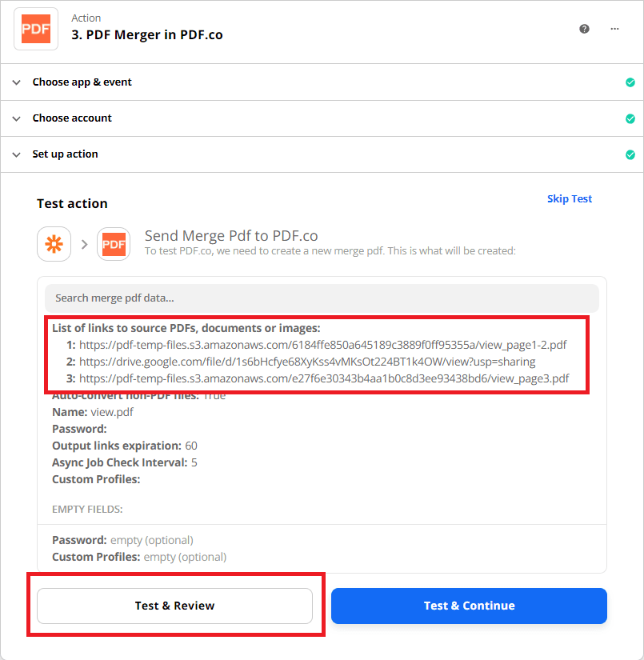The height and width of the screenshot is (660, 644).
Task: Click the green checkmark beside Set up action
Action: click(x=630, y=154)
